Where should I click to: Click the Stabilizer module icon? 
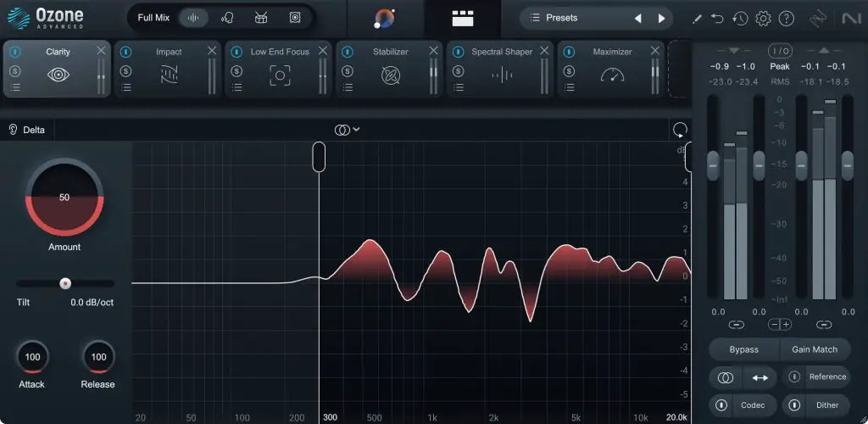[x=391, y=75]
